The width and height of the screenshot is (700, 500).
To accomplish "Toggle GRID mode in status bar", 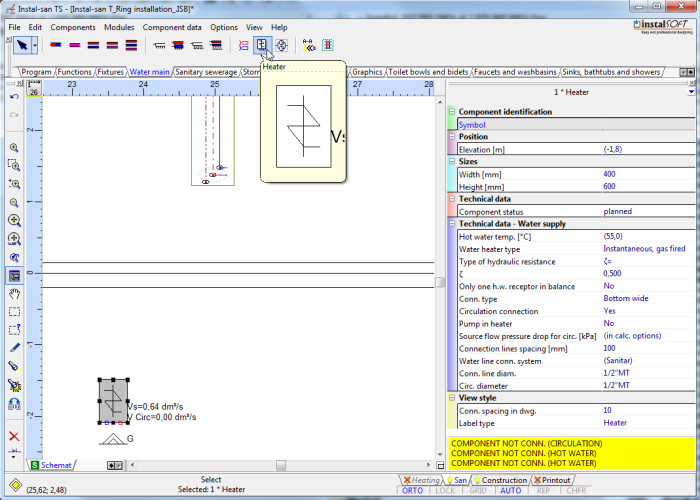I will coord(478,491).
